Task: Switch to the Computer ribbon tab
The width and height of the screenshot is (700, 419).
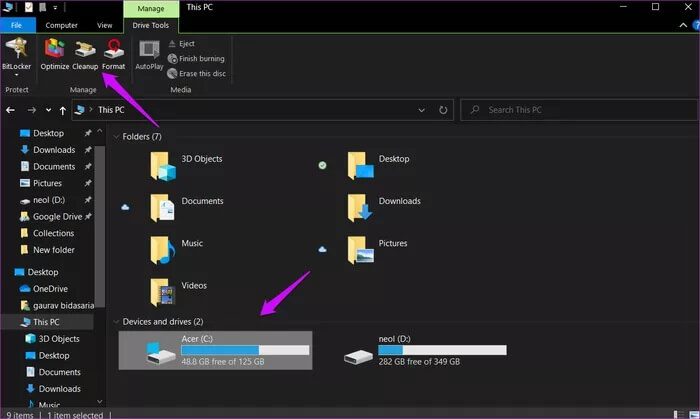Action: pyautogui.click(x=62, y=25)
